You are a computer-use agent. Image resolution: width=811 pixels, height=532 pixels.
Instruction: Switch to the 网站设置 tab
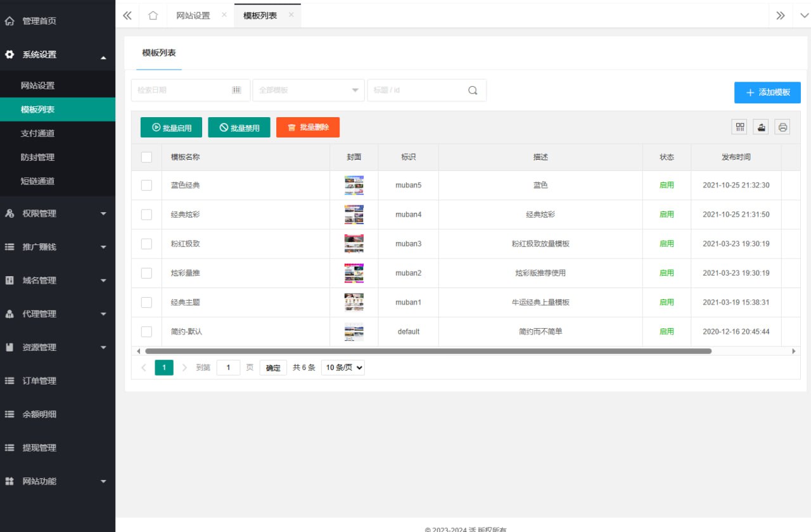193,16
